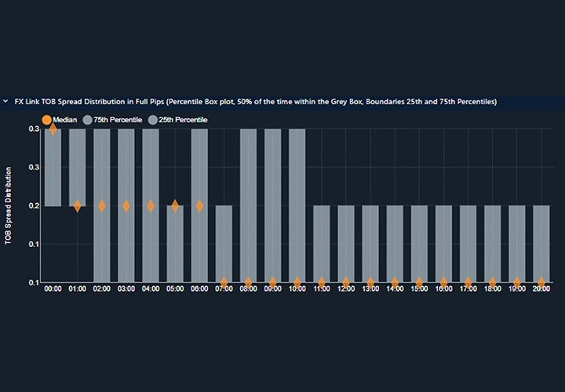Click the median diamond marker at 07:00

224,281
